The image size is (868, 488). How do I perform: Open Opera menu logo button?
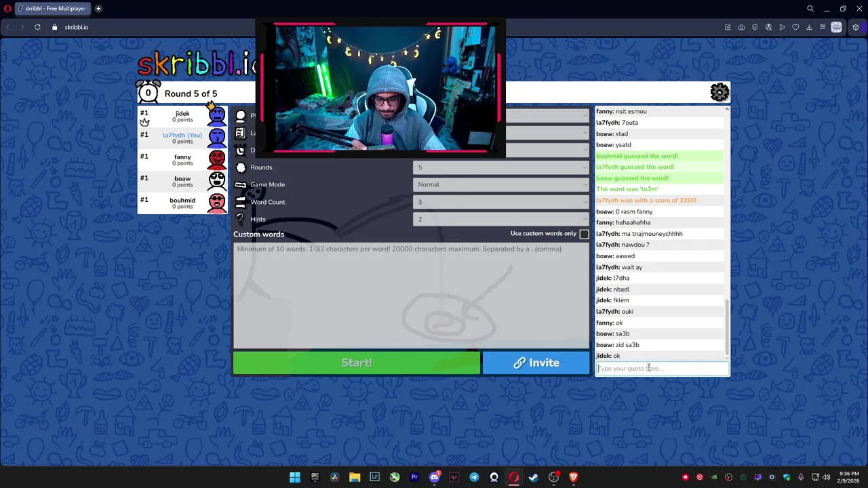pos(7,9)
